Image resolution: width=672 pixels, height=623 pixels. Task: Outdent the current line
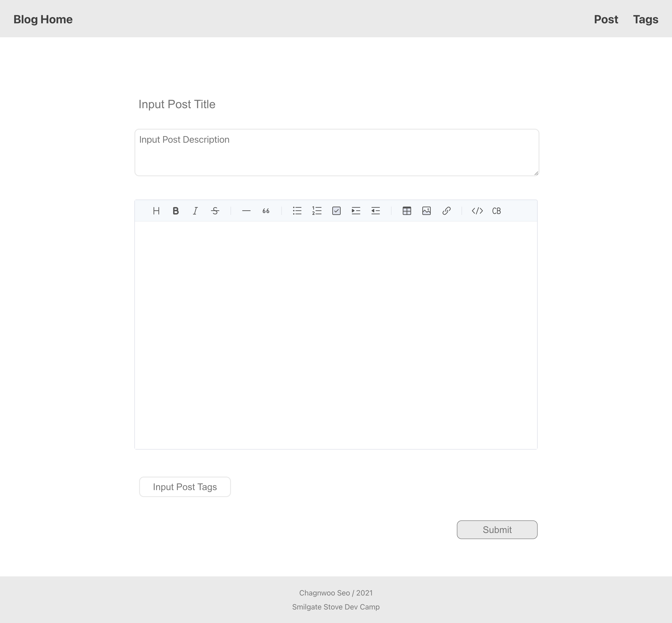[x=375, y=211]
